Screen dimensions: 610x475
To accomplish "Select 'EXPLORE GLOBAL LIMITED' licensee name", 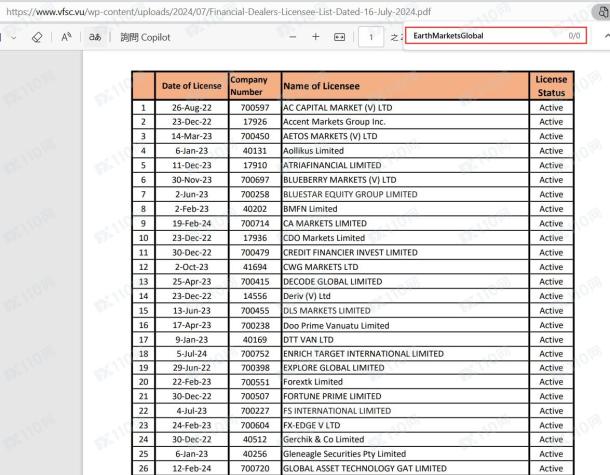I will [x=333, y=368].
